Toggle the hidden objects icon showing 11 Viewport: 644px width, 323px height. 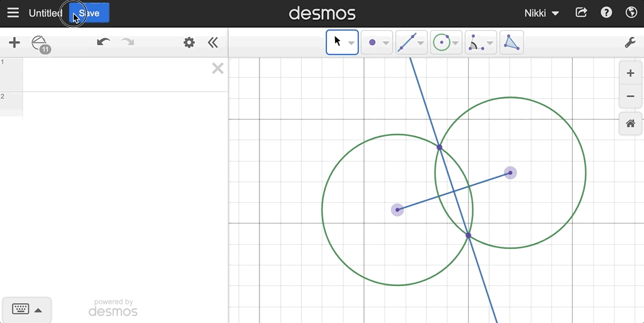(40, 44)
